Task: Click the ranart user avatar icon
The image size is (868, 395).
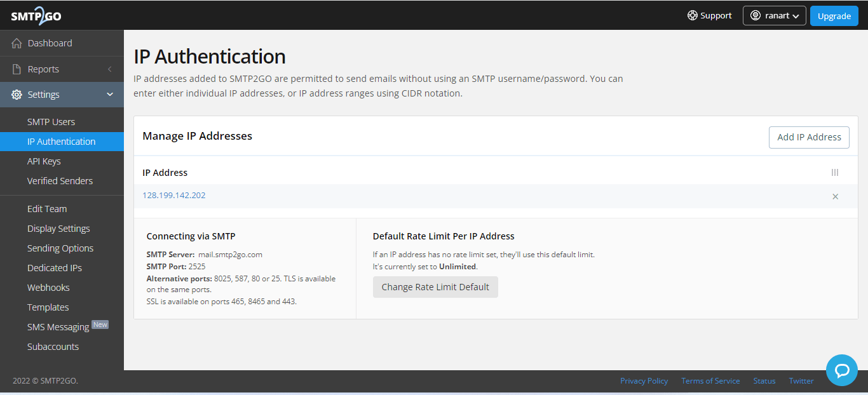Action: (756, 16)
